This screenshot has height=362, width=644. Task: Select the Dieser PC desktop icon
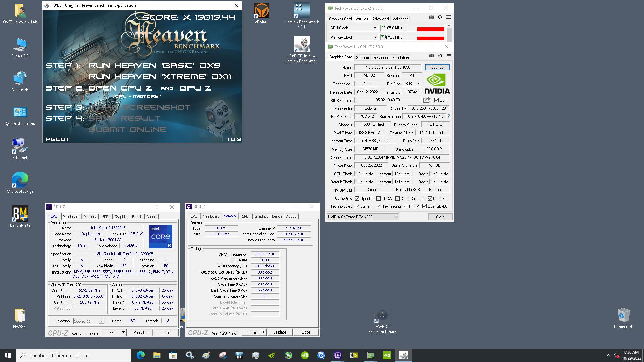20,48
